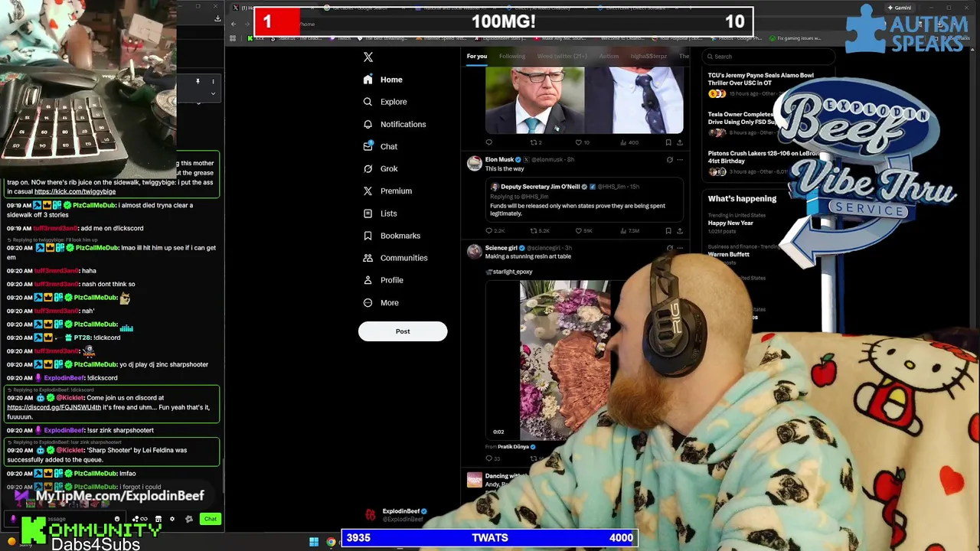Open the kick.com/twiggybige link in chat
This screenshot has height=551, width=980.
pos(75,191)
